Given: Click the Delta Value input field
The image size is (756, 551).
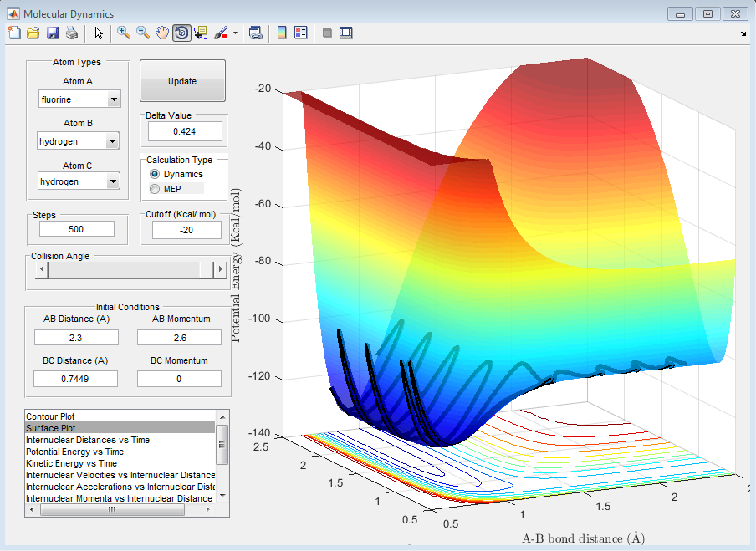Looking at the screenshot, I should (185, 131).
